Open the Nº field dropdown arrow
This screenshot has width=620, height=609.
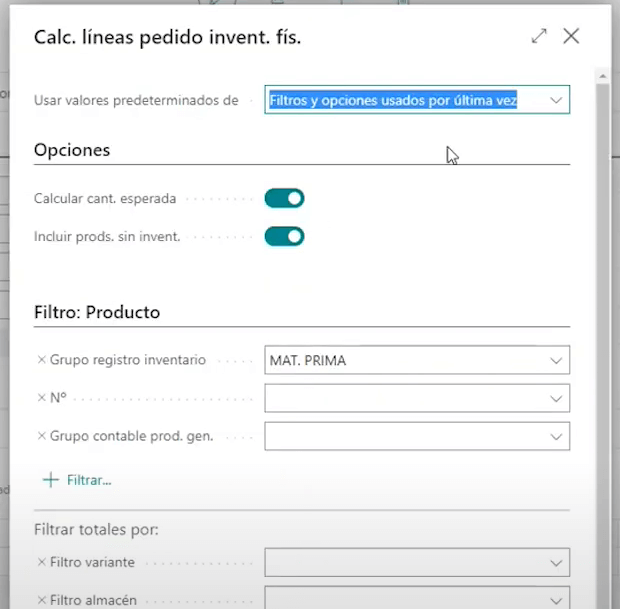[x=556, y=398]
